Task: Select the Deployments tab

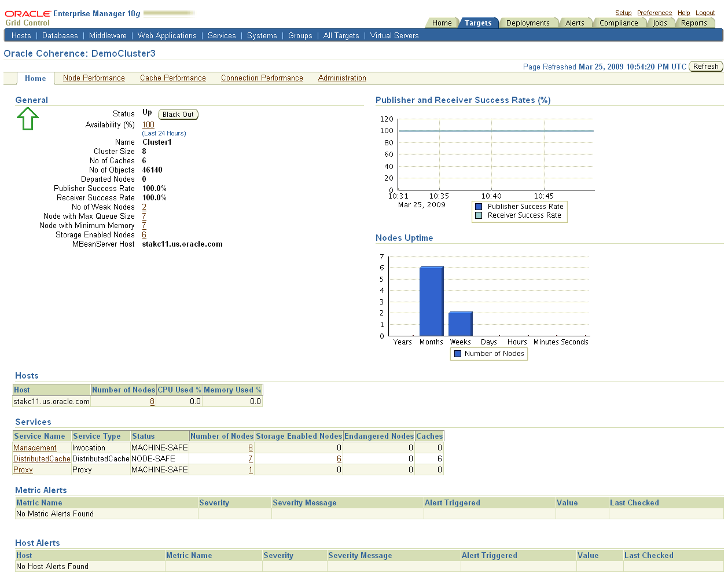Action: (x=528, y=23)
